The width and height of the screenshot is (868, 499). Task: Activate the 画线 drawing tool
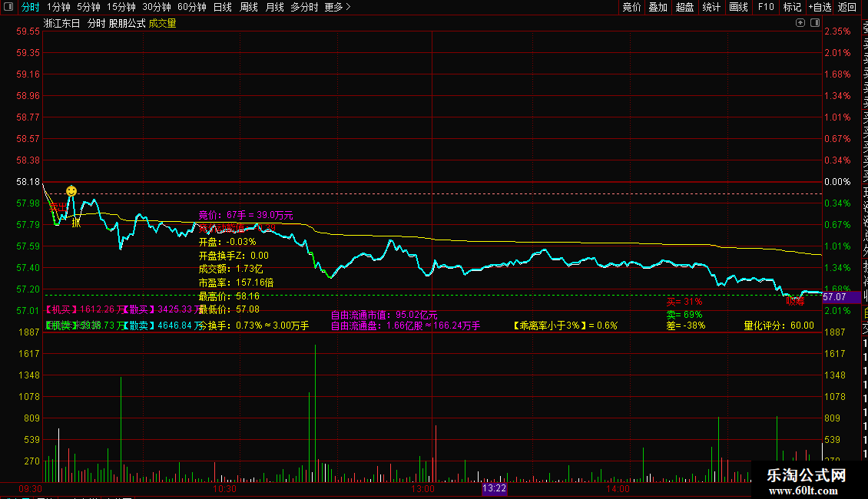[738, 7]
